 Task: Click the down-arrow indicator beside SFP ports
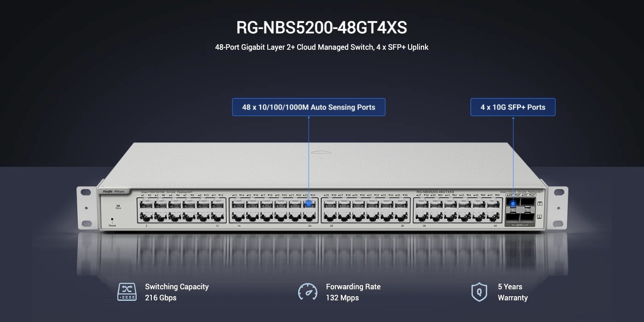coord(540,217)
